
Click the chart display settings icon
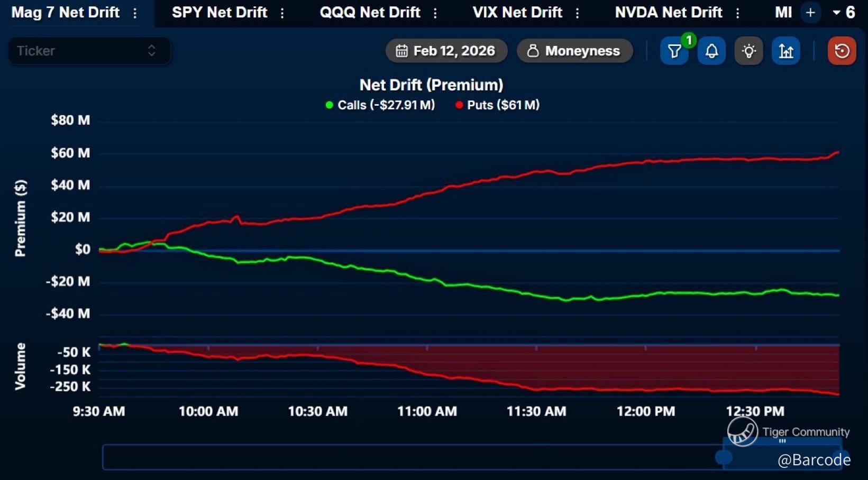(786, 51)
